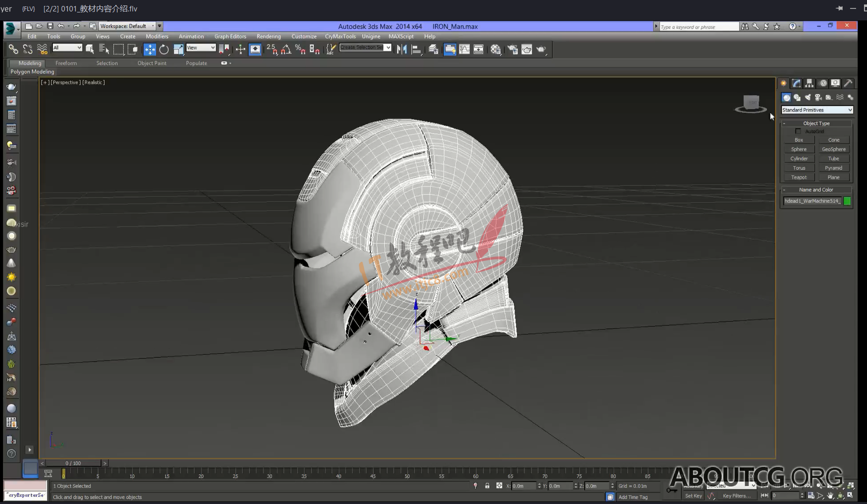This screenshot has width=867, height=504.
Task: Open the Graph Editors menu
Action: pyautogui.click(x=230, y=36)
